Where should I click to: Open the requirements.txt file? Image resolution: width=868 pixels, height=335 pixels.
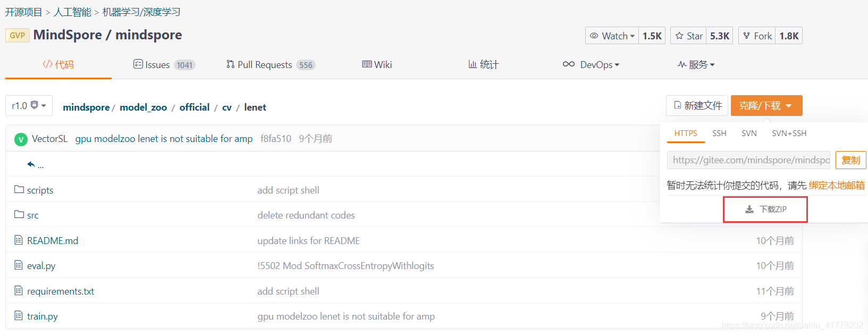point(61,291)
